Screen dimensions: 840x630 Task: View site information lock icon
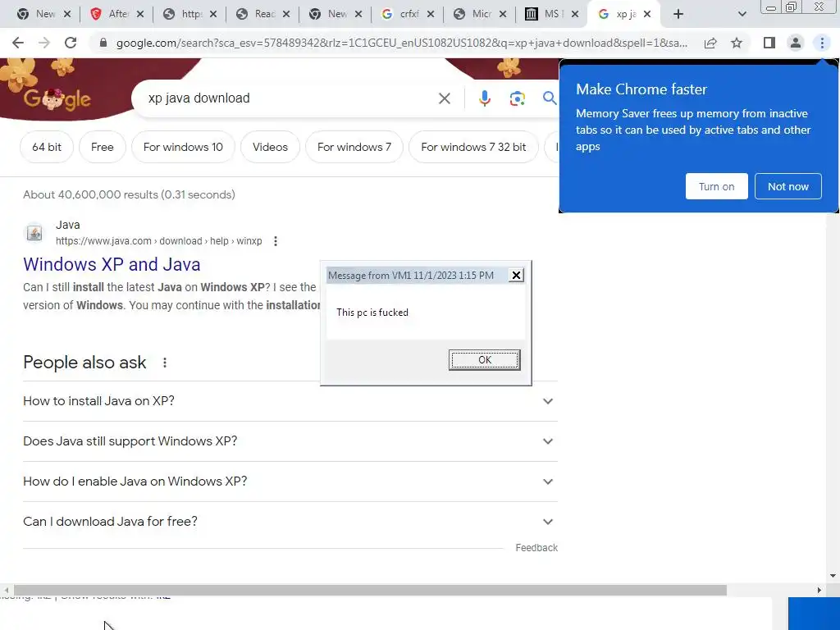coord(103,43)
